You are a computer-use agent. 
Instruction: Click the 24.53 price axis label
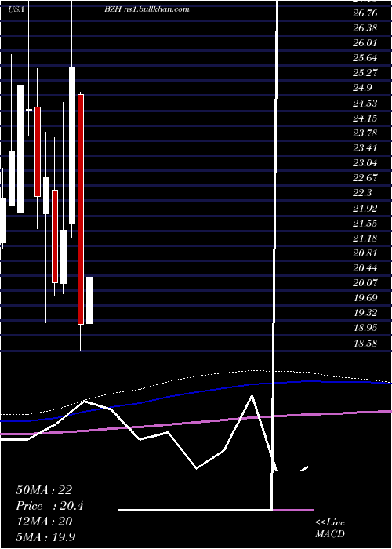[365, 104]
